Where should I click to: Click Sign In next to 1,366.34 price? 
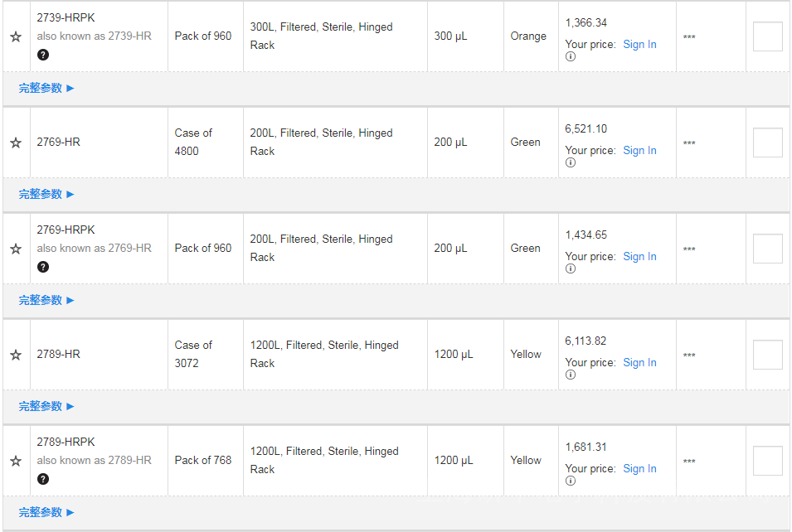[x=639, y=45]
